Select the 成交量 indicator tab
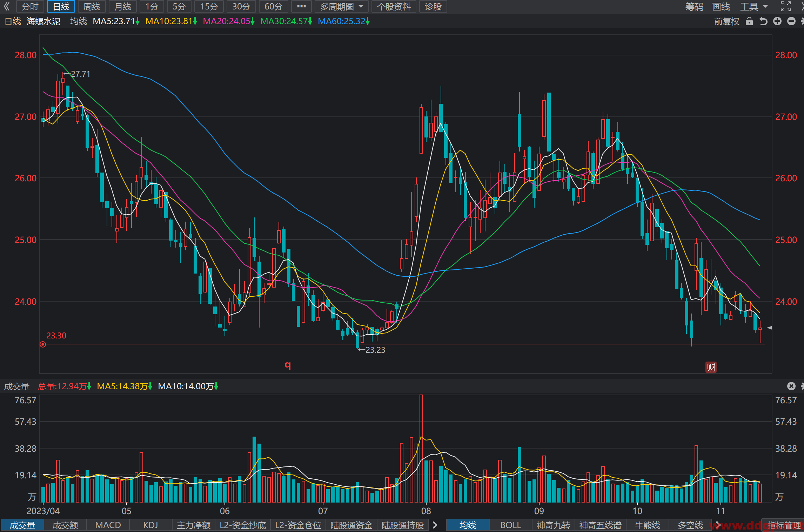 (x=22, y=525)
